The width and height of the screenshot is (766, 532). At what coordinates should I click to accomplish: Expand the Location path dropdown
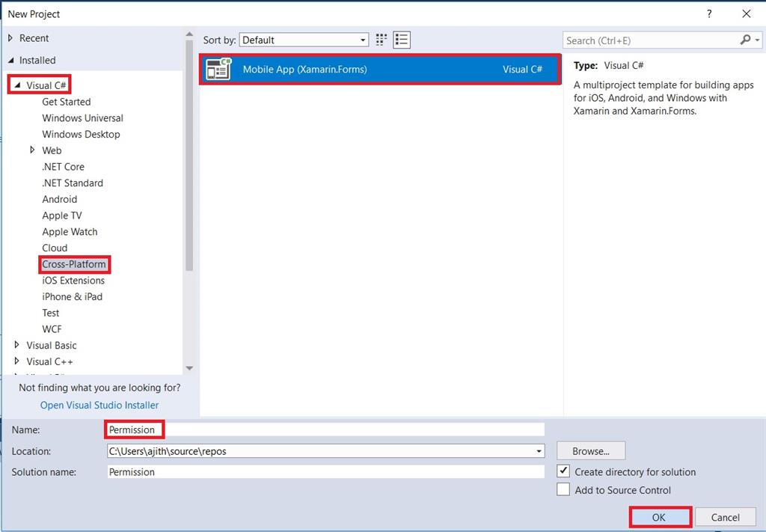(539, 450)
